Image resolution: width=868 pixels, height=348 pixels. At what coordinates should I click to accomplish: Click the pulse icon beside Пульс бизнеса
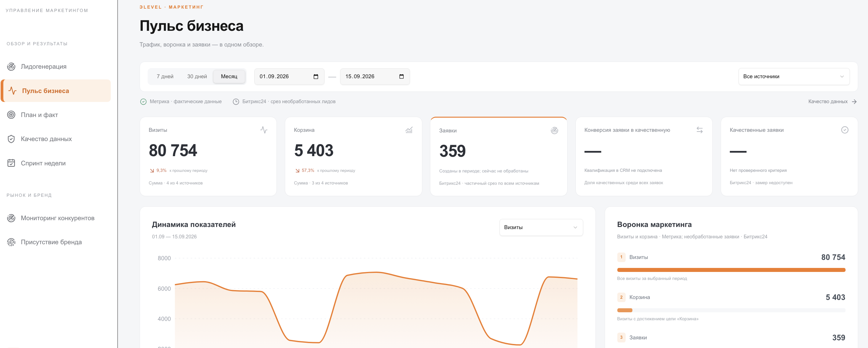13,91
